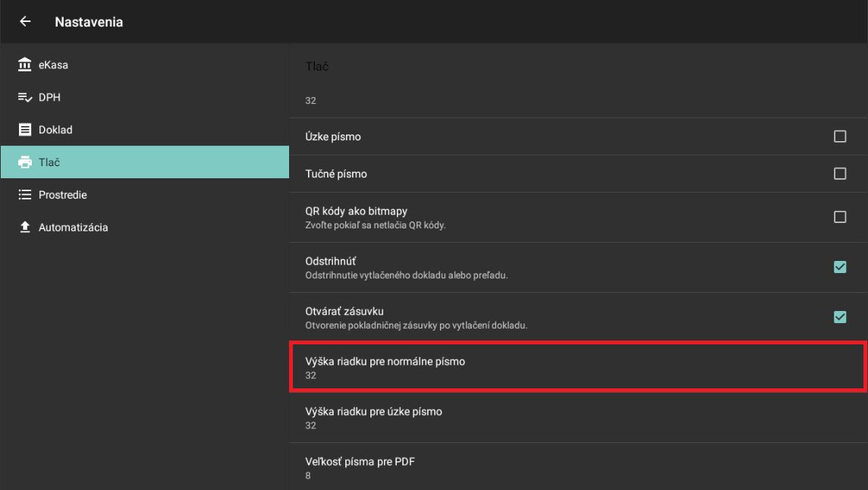This screenshot has width=868, height=490.
Task: Change Veľkosť písma pre PDF value
Action: click(x=577, y=467)
